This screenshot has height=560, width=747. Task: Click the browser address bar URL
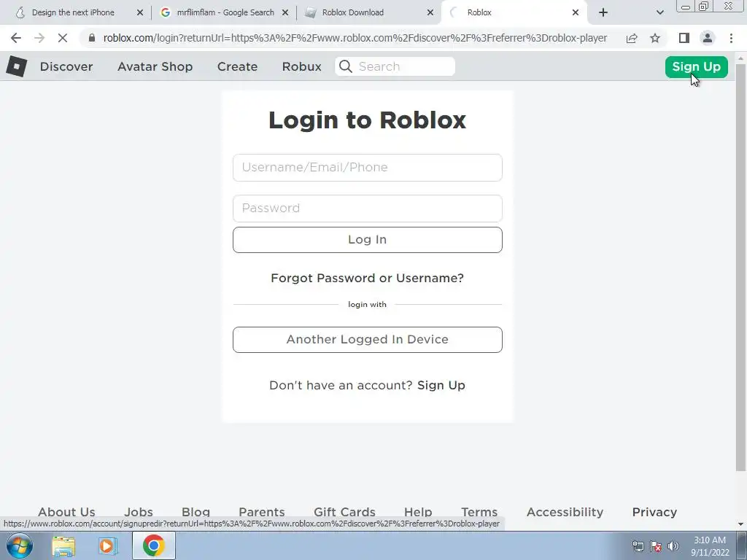[x=355, y=38]
